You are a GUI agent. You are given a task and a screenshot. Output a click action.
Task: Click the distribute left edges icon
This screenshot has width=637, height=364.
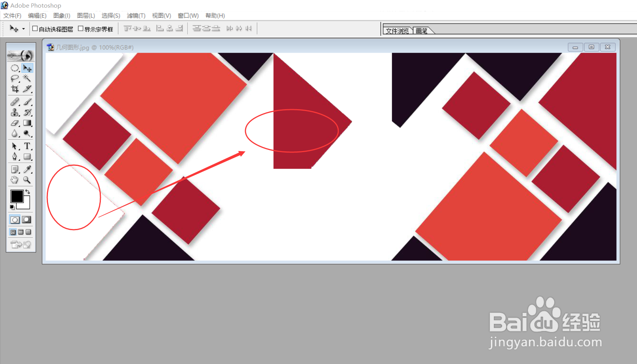[x=229, y=29]
